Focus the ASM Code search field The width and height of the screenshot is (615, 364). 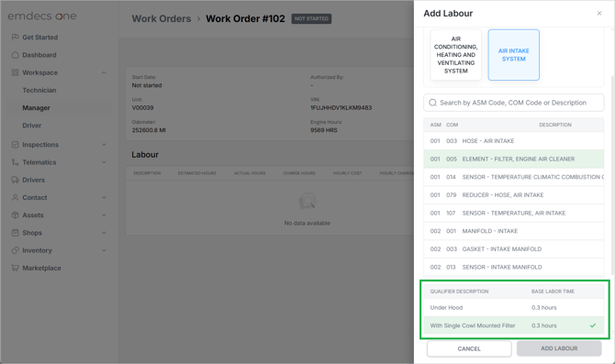(513, 103)
